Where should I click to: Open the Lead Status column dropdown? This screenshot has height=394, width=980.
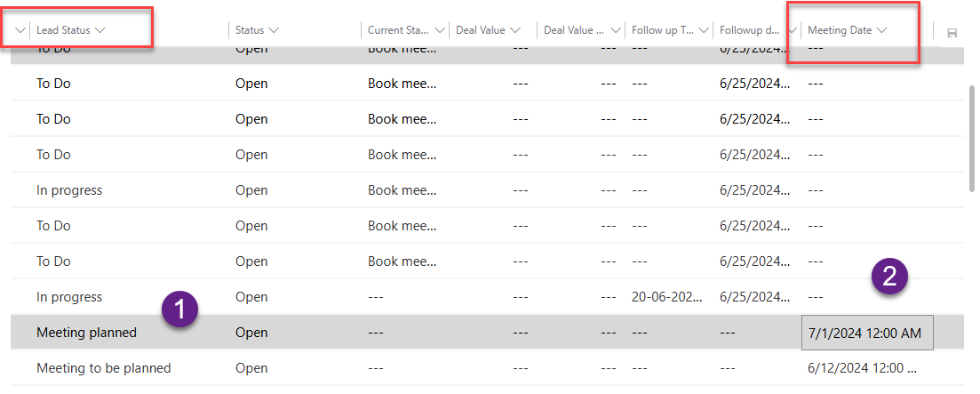[100, 30]
